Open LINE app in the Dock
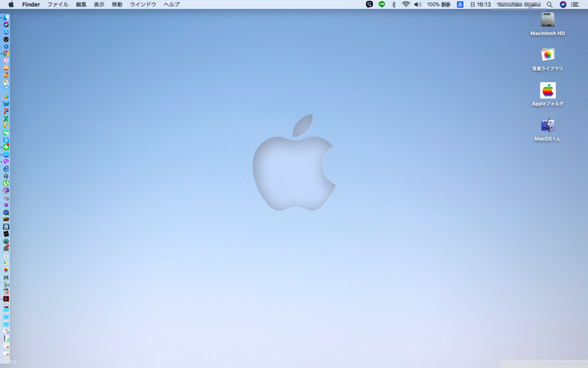Viewport: 588px width, 368px height. tap(6, 147)
